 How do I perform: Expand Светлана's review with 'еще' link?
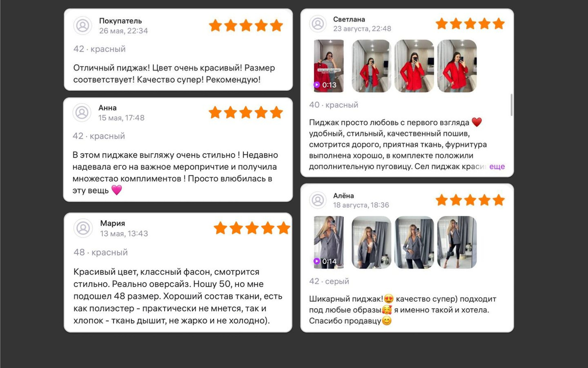coord(497,166)
